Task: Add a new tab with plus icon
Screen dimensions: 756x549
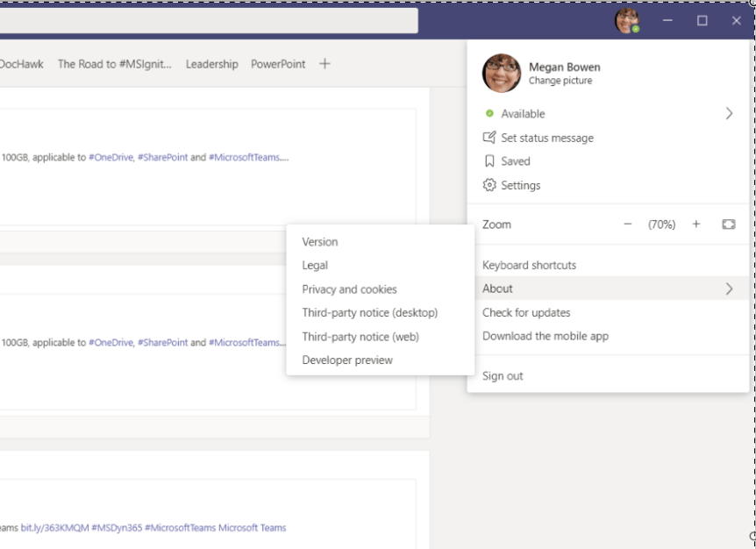Action: coord(325,64)
